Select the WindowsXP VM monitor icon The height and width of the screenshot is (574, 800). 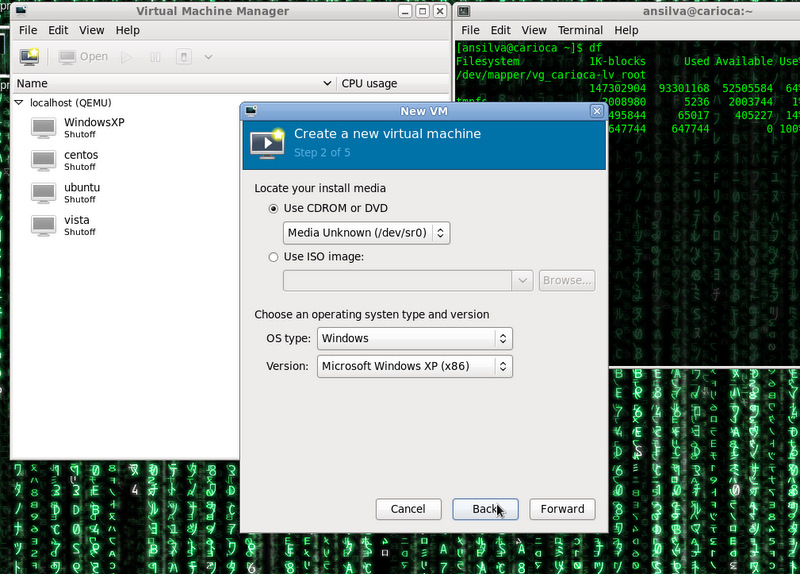click(x=44, y=128)
